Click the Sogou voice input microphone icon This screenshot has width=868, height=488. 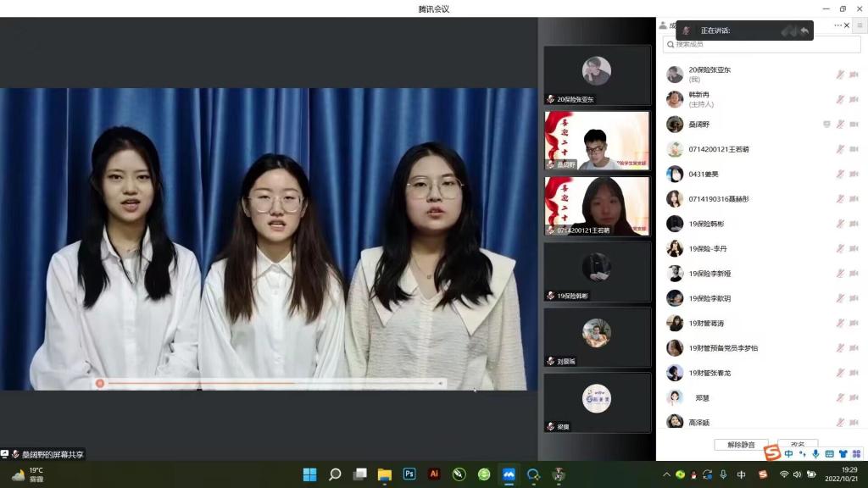(x=815, y=453)
